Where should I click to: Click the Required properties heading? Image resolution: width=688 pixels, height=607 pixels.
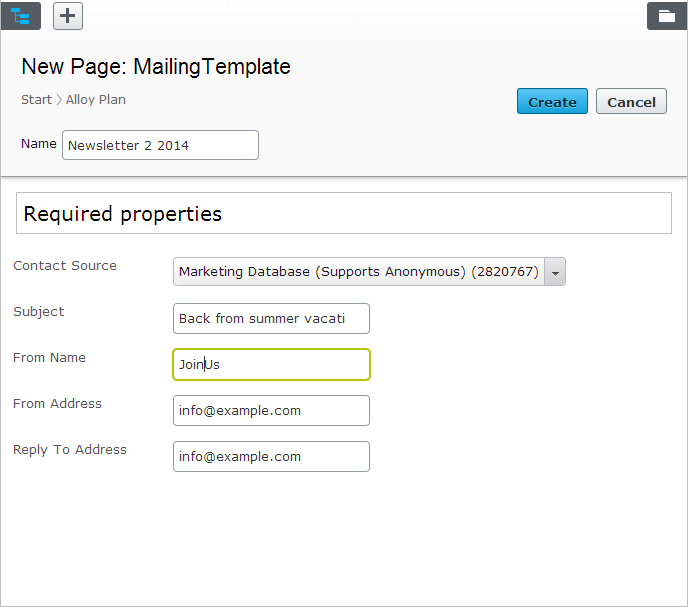pos(123,214)
